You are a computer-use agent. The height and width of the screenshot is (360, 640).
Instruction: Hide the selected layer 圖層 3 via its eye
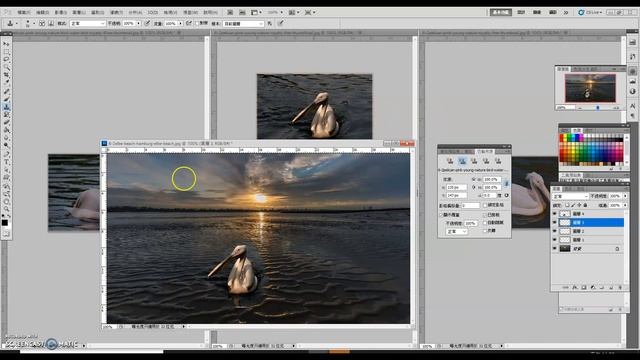point(554,222)
